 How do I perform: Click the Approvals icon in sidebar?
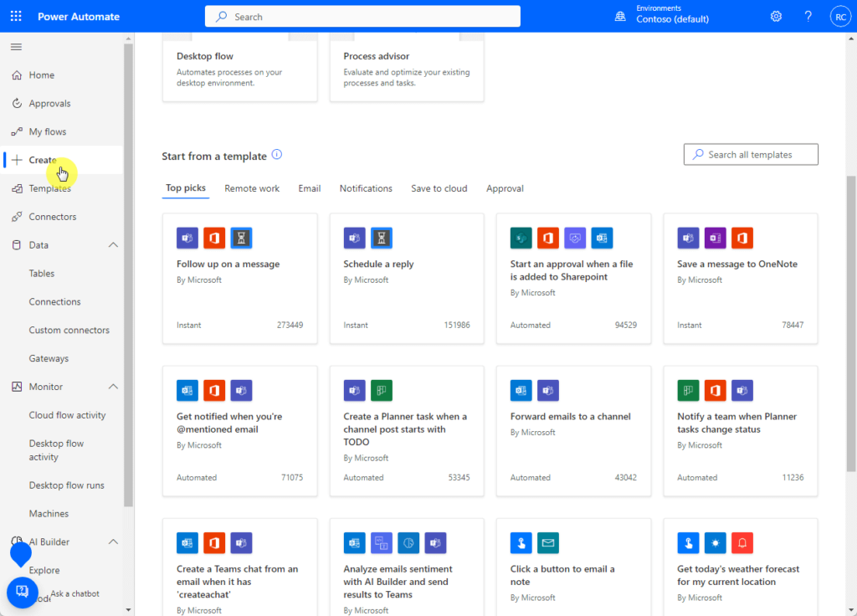pos(17,103)
